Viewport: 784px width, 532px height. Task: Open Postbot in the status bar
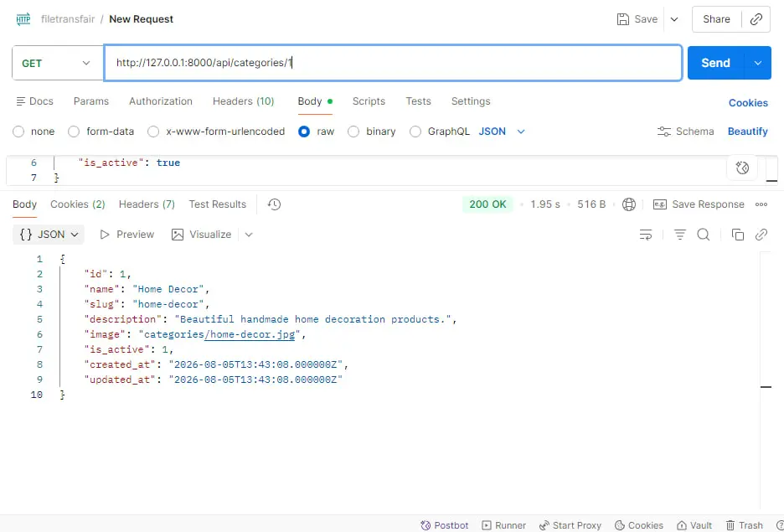(x=445, y=525)
